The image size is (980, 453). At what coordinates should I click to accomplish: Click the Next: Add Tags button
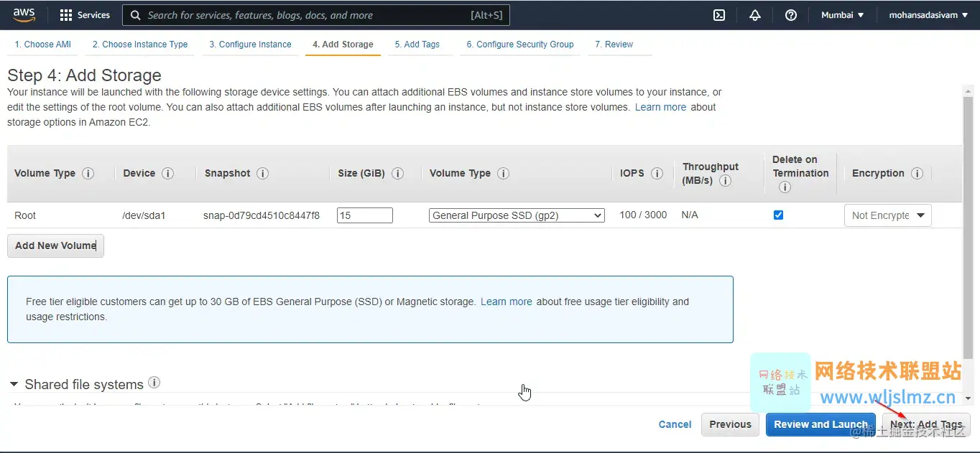point(927,424)
